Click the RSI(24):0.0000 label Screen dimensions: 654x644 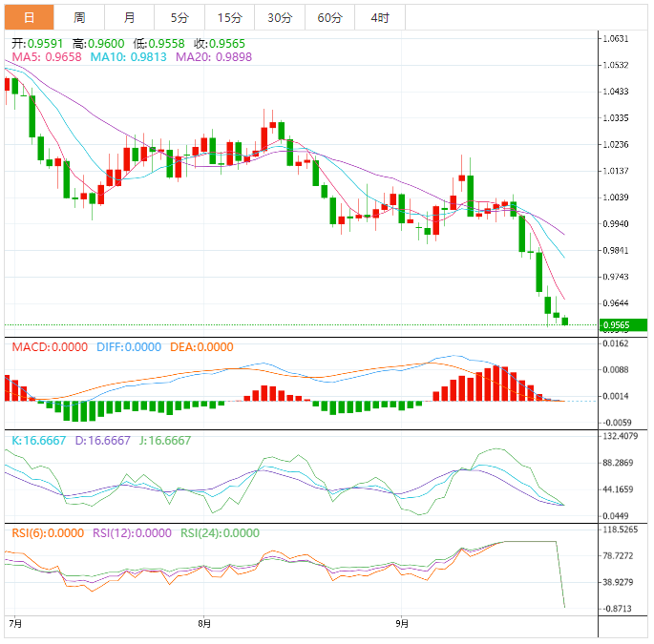(x=220, y=532)
